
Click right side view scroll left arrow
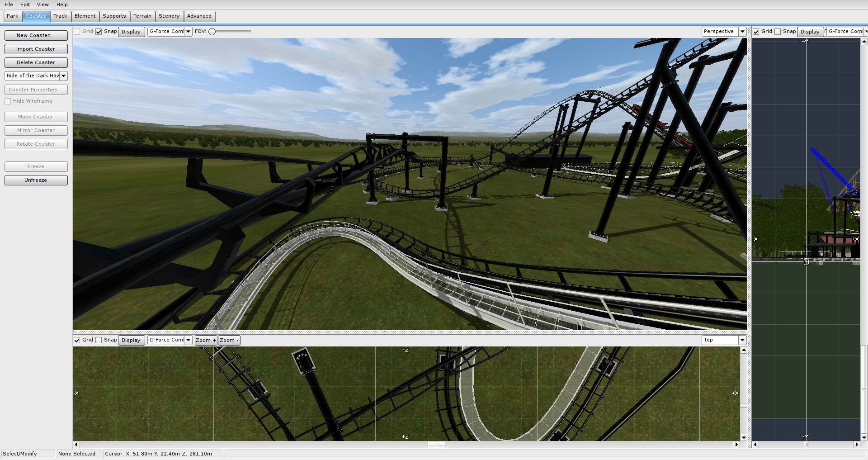point(755,445)
